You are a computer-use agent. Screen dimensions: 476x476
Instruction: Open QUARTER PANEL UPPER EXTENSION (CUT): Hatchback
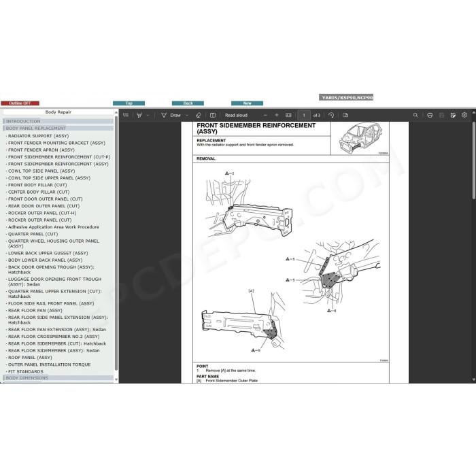(x=55, y=294)
